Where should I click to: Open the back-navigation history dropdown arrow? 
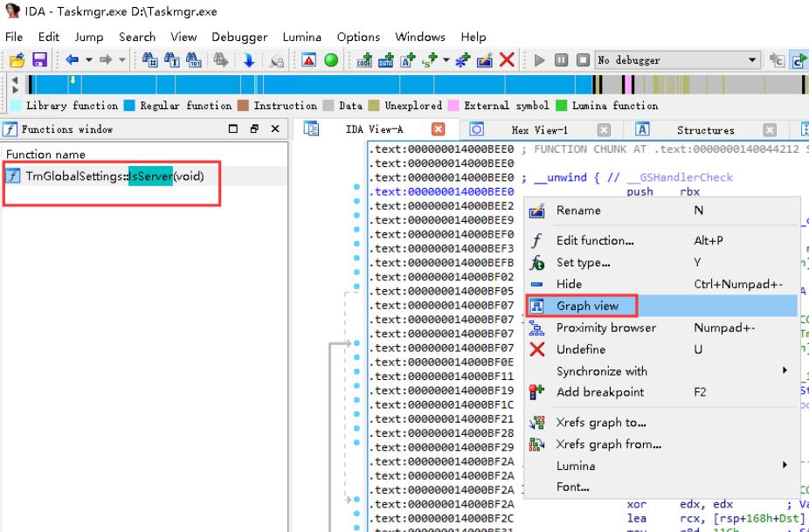point(89,60)
